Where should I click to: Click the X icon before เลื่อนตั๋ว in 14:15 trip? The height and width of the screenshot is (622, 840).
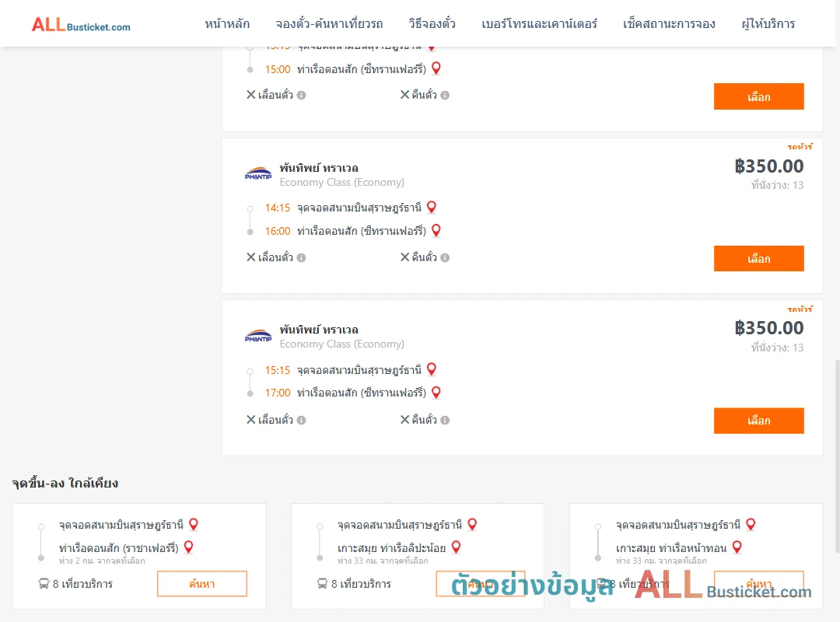250,257
